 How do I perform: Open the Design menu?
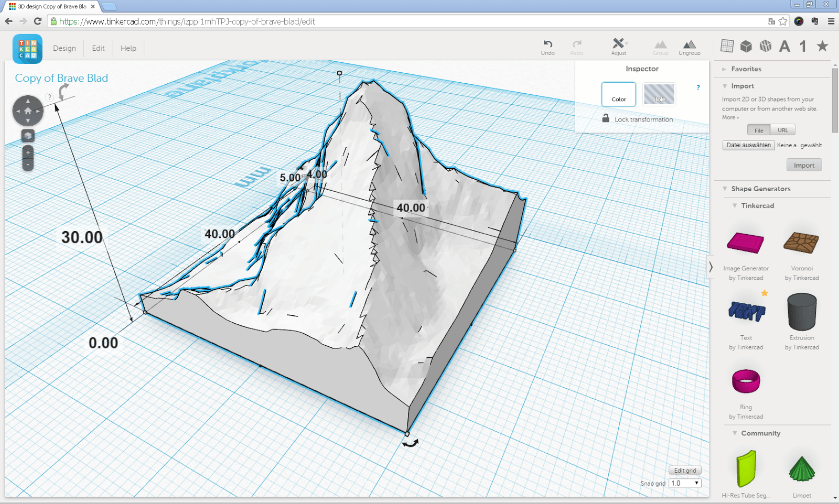(x=64, y=48)
